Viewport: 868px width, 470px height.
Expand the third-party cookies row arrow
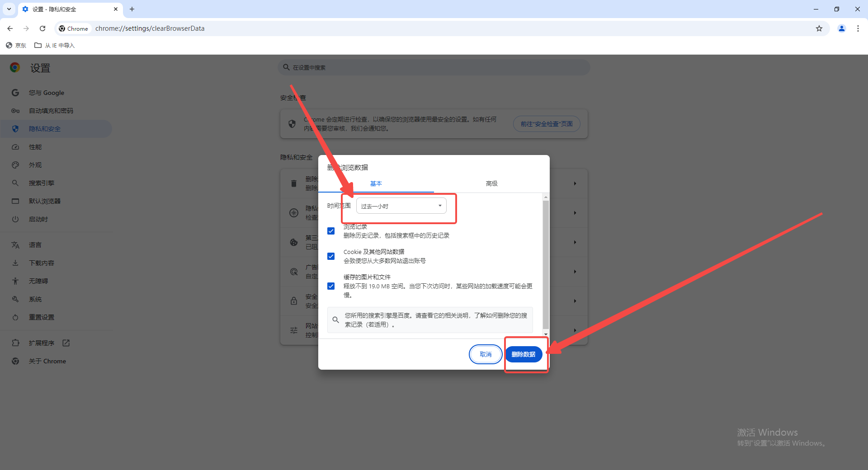[575, 242]
